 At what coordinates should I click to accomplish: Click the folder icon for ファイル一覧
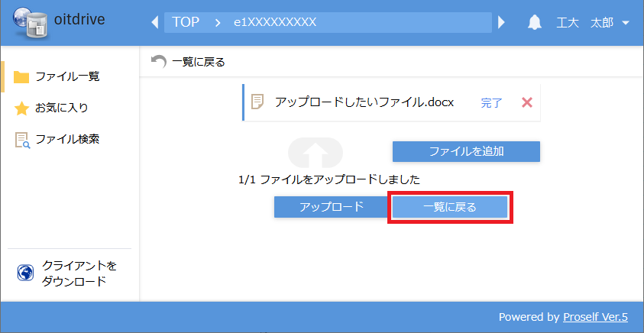(x=21, y=77)
